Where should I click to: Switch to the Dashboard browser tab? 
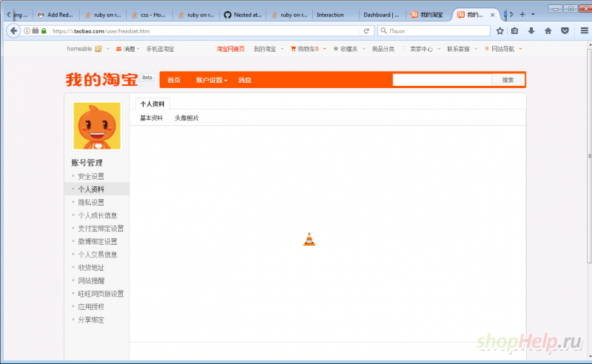pos(381,15)
